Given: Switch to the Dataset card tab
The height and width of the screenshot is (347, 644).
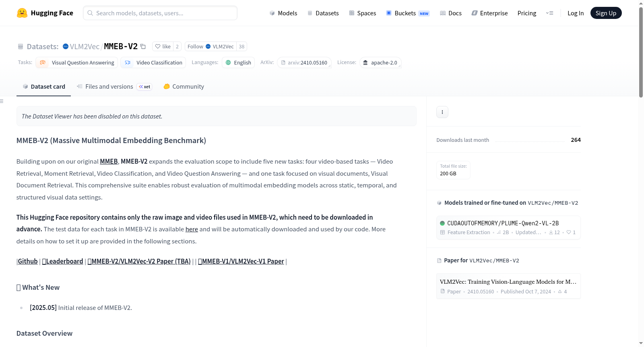Looking at the screenshot, I should [44, 87].
